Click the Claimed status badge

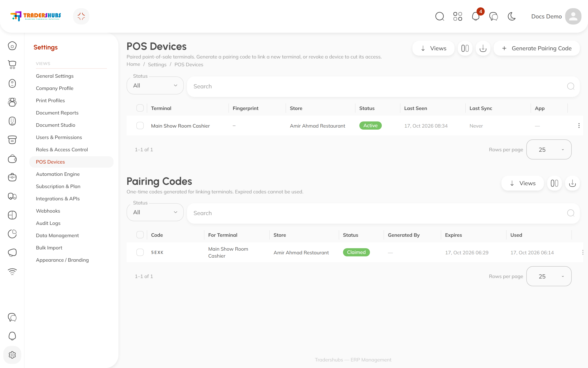coord(356,252)
